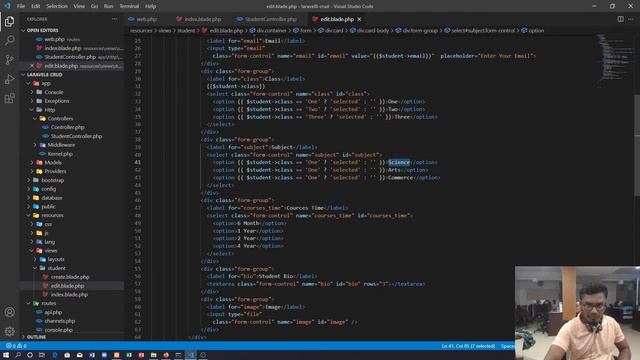This screenshot has height=360, width=640.
Task: Open the Run and Debug view
Action: click(9, 79)
